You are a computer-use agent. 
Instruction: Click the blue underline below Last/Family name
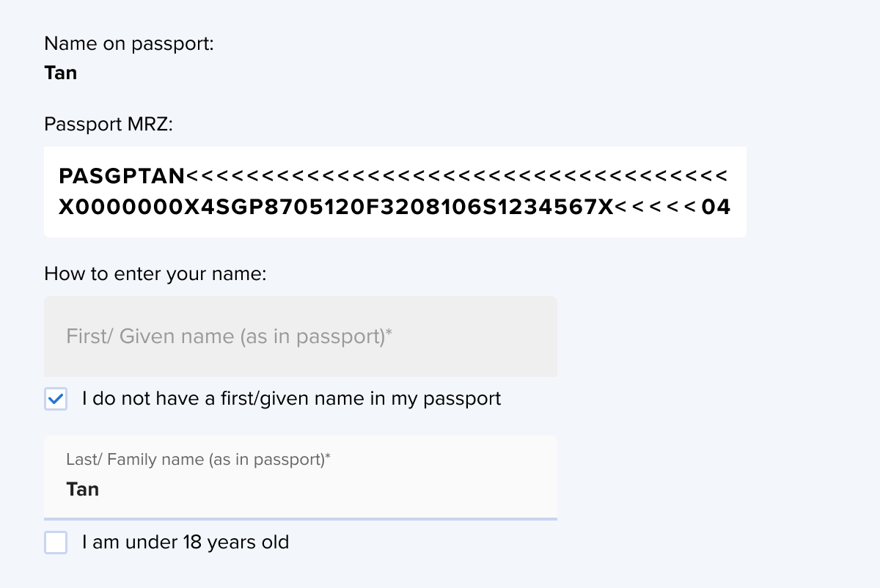pos(301,518)
